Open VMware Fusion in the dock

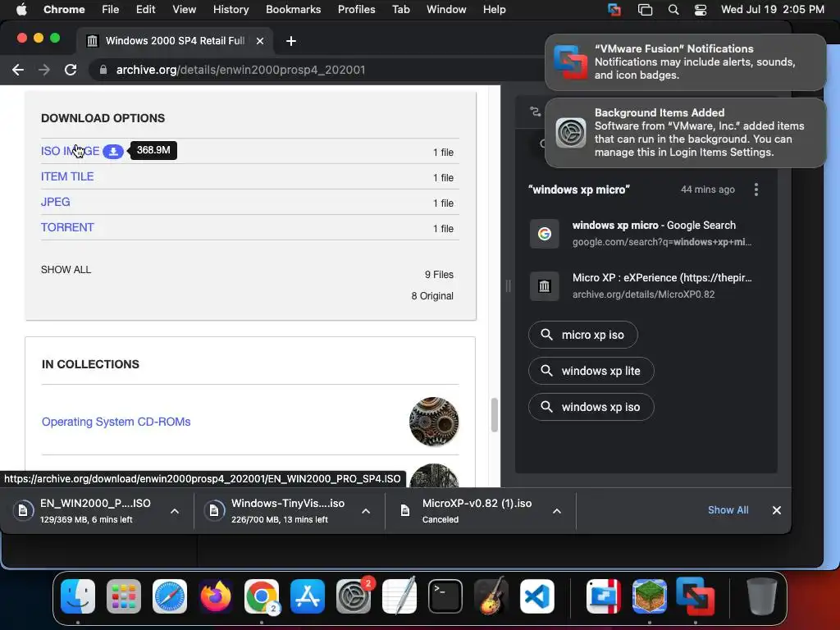click(696, 596)
